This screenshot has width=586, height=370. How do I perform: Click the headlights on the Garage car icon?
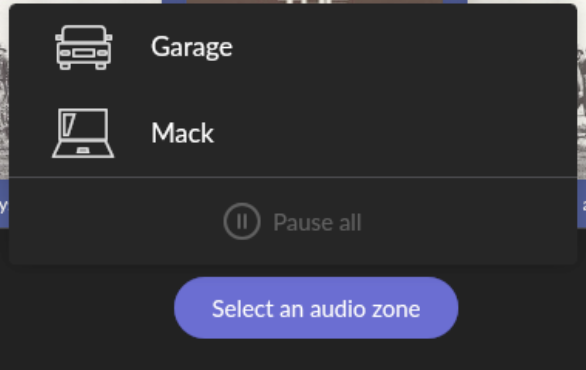(x=84, y=53)
